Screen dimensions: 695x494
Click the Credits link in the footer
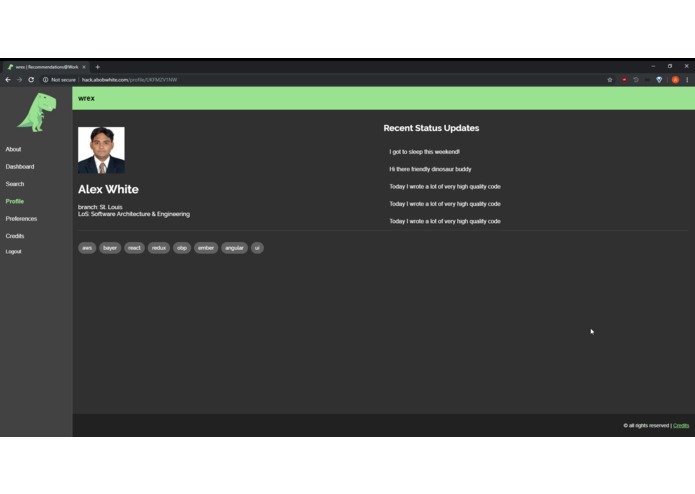click(x=681, y=425)
